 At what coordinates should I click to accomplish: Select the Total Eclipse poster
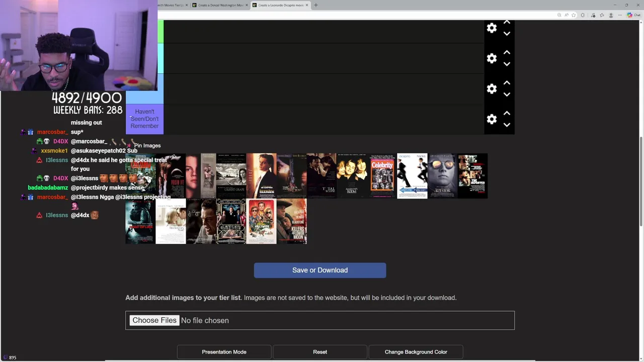point(321,176)
